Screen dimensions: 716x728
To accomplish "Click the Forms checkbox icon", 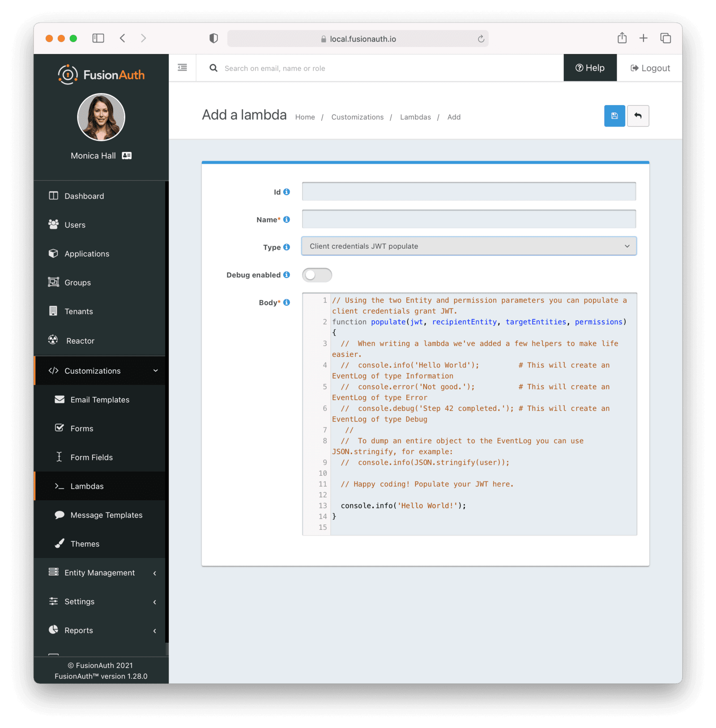I will click(x=59, y=428).
